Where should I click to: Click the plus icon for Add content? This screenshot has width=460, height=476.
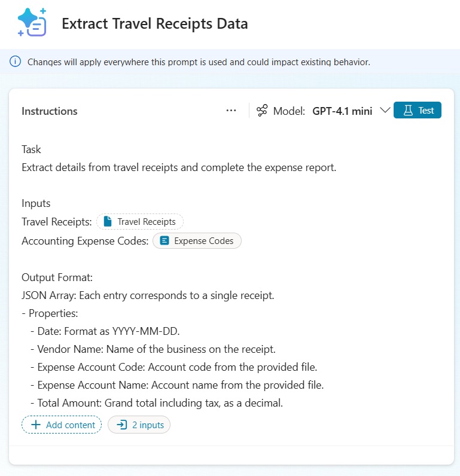35,425
